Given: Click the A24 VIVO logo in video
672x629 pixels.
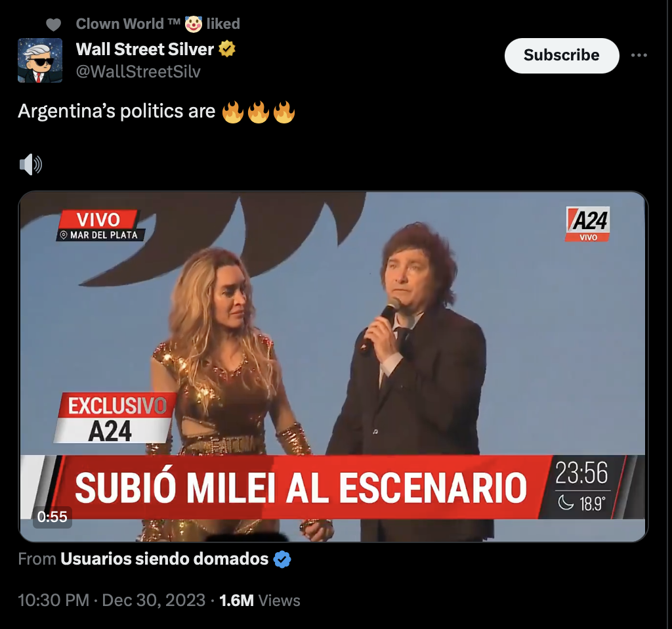Looking at the screenshot, I should [x=587, y=224].
